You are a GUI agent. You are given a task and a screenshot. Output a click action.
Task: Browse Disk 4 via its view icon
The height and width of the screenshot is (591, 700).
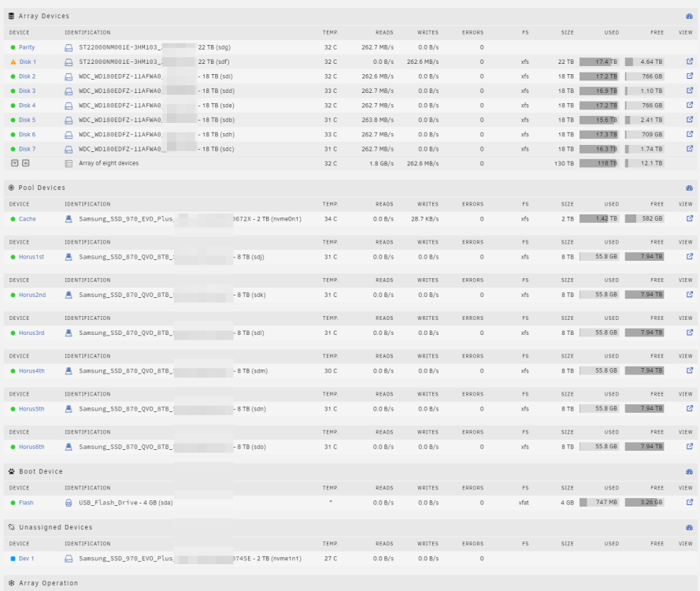[690, 105]
